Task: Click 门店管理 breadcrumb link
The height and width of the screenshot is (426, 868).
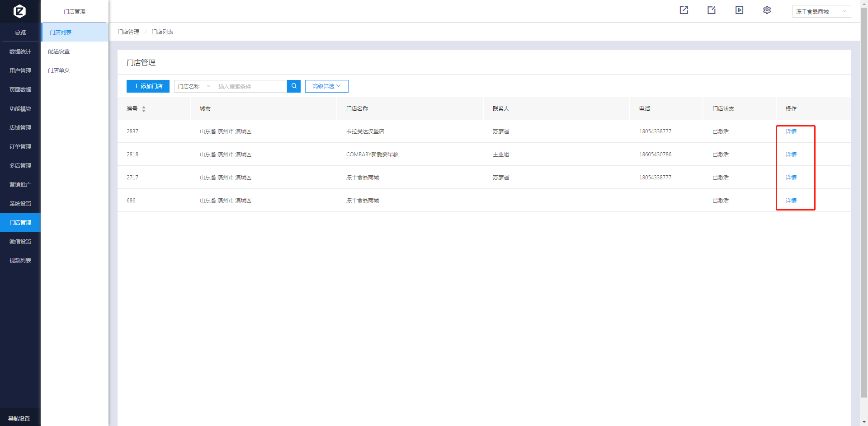Action: tap(128, 32)
